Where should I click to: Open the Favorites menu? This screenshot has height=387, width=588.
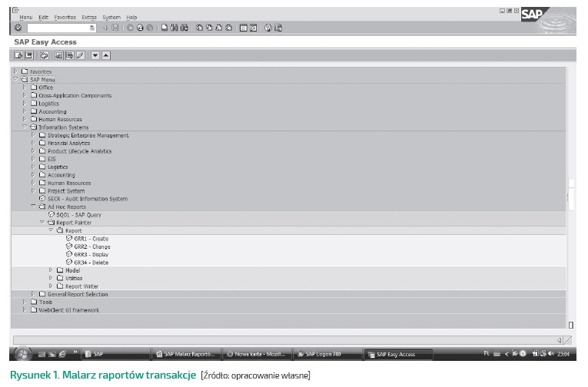coord(65,17)
